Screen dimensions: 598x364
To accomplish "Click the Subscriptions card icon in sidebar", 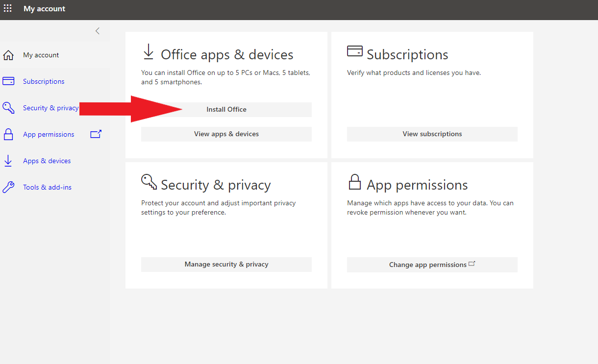I will coord(8,81).
